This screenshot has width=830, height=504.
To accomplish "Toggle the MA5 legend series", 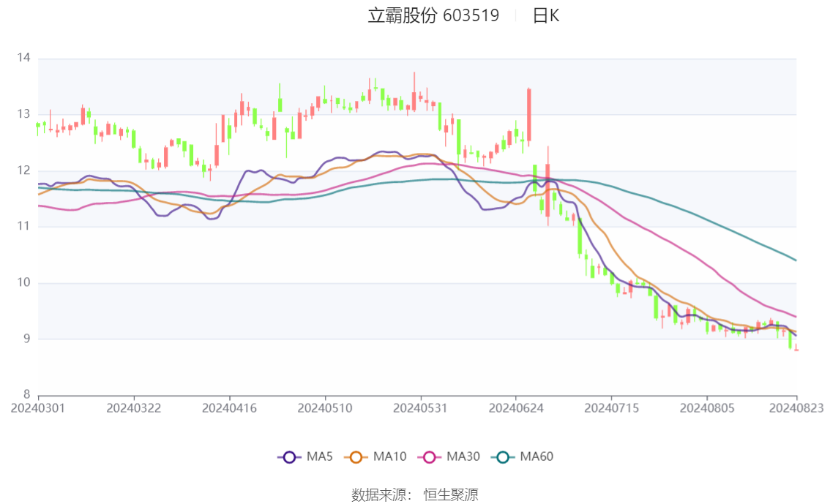I will click(305, 457).
